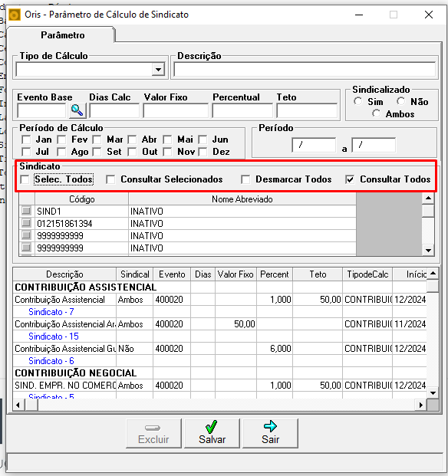Click the Salvar button

click(x=212, y=434)
